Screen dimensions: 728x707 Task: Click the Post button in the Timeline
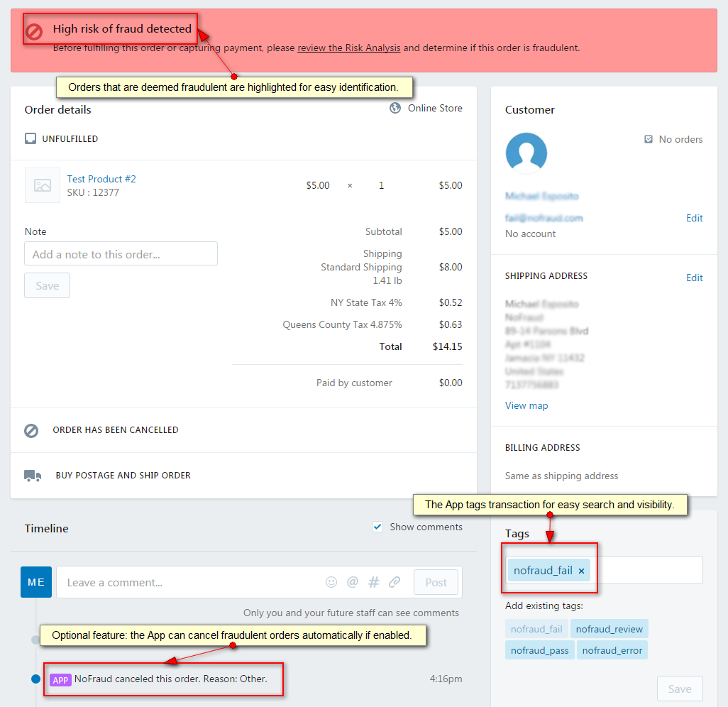point(436,582)
